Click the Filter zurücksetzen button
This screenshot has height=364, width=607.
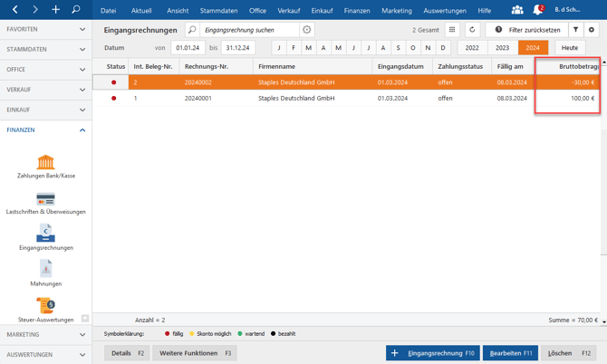tap(527, 30)
